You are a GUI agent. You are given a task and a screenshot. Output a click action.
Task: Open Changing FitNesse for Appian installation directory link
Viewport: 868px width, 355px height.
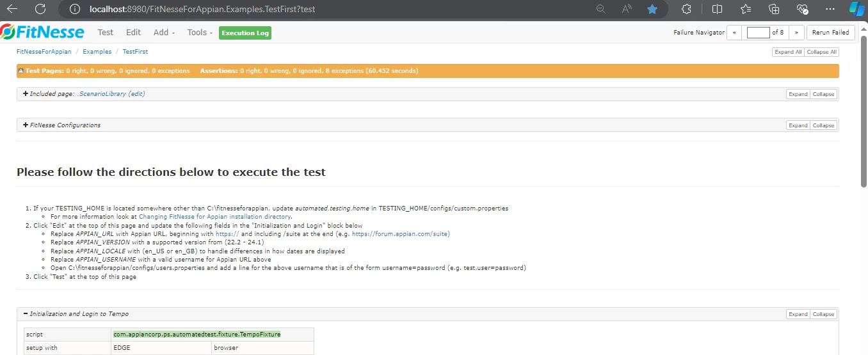pos(214,217)
